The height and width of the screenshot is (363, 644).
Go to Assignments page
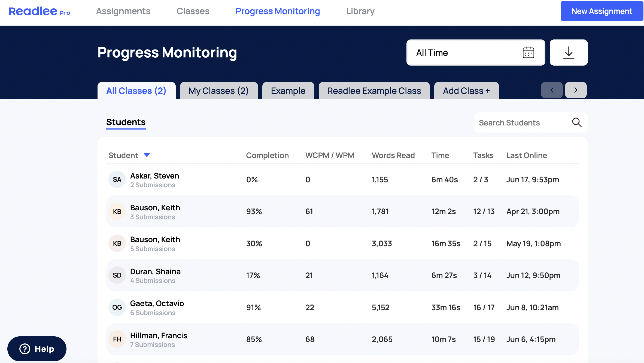coord(123,11)
